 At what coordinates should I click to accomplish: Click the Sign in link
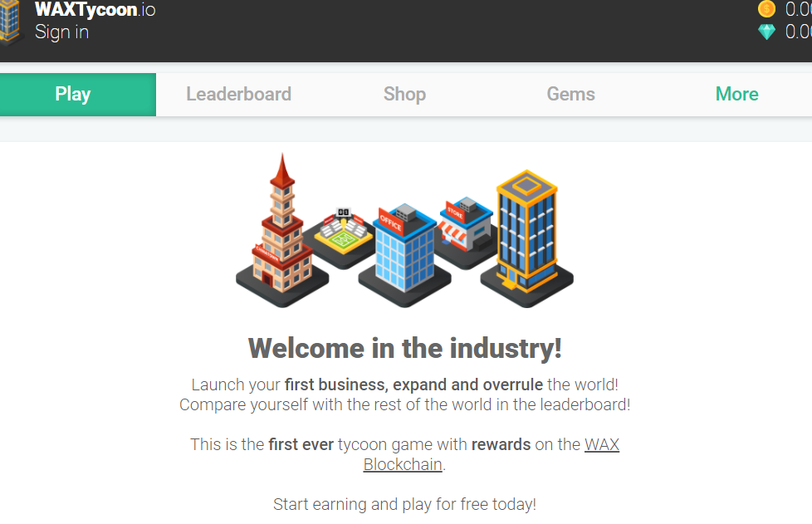(x=61, y=32)
